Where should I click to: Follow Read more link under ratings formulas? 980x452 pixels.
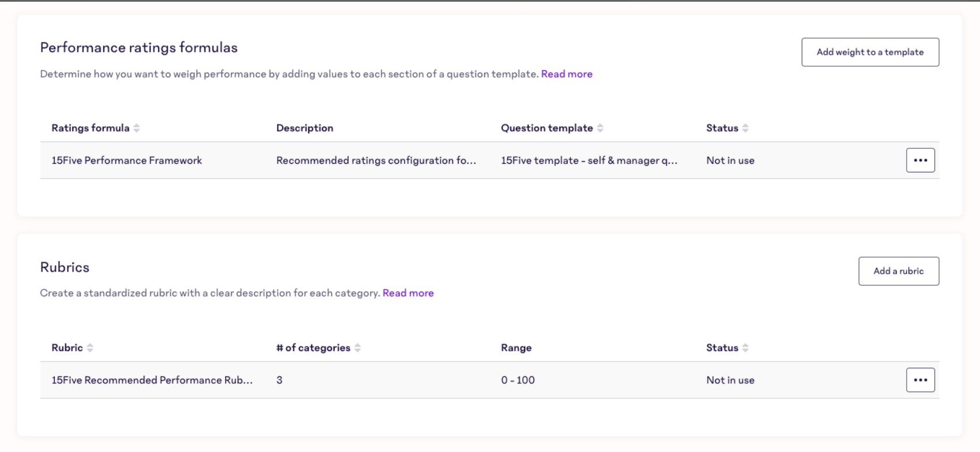tap(566, 74)
